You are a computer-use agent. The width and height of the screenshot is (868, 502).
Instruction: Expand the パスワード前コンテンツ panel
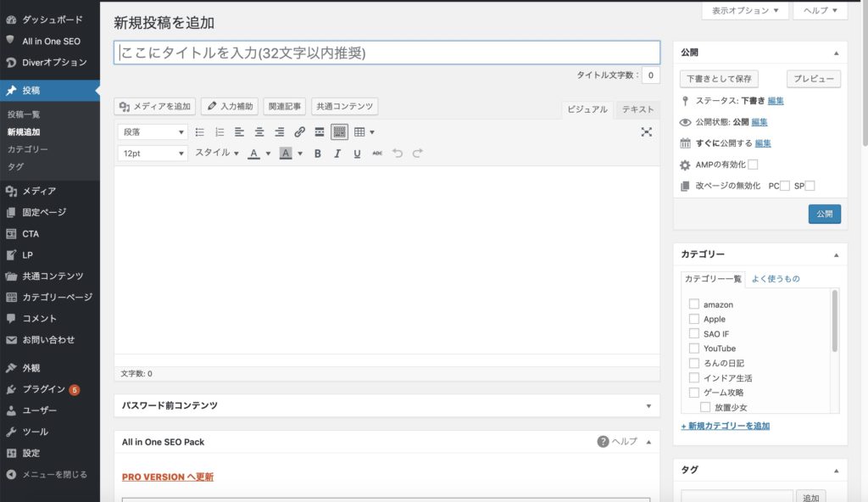(648, 406)
